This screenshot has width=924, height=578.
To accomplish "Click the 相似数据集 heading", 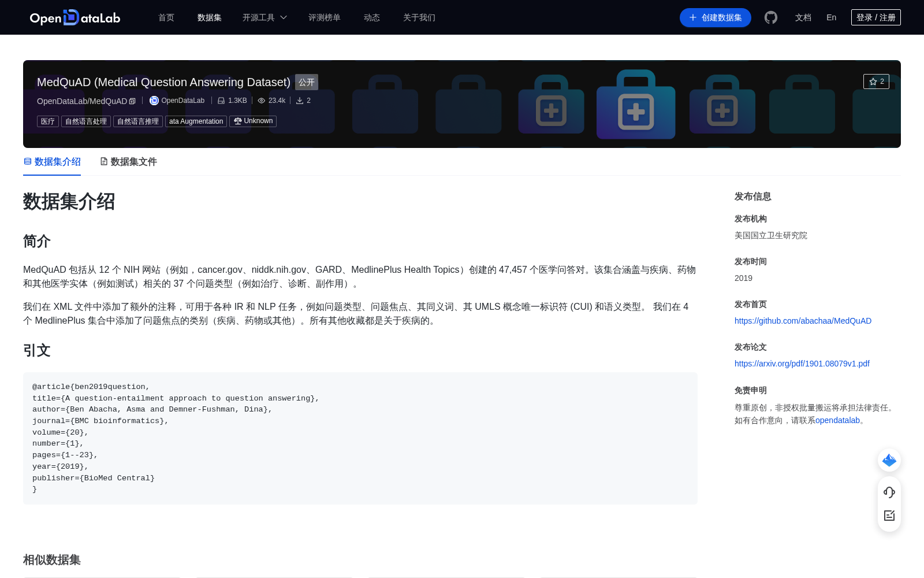I will pyautogui.click(x=52, y=560).
